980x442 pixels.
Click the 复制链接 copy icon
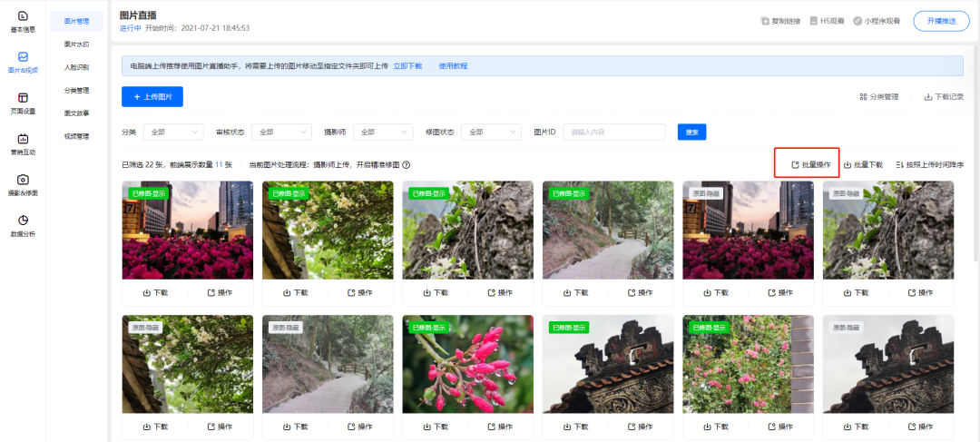765,21
